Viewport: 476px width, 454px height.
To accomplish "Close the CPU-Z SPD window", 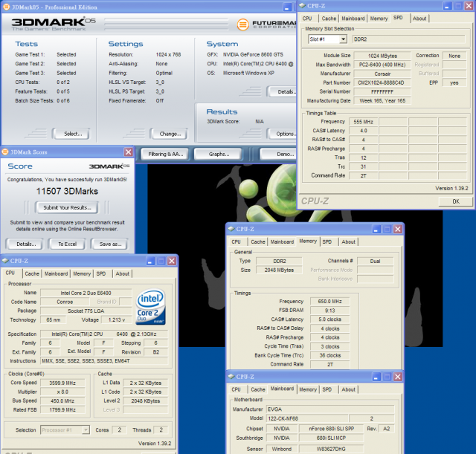I will (469, 6).
